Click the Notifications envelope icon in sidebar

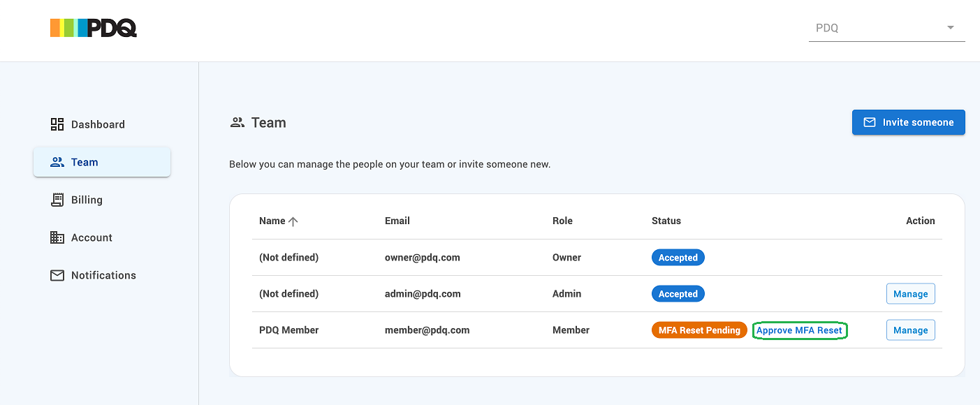57,275
